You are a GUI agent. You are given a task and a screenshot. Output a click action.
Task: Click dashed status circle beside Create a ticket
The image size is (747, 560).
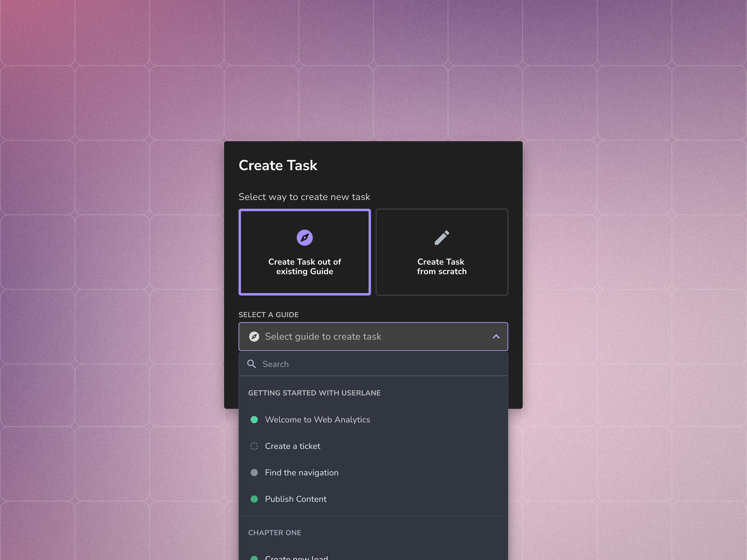(x=254, y=446)
